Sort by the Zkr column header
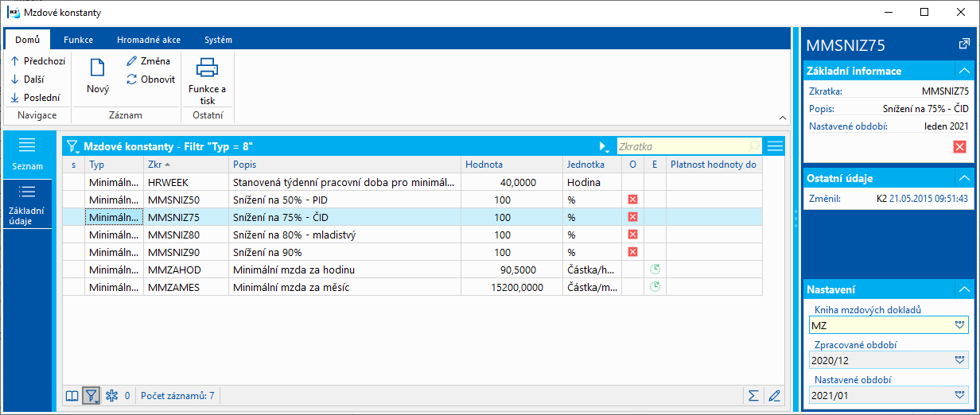The width and height of the screenshot is (980, 415). (186, 165)
